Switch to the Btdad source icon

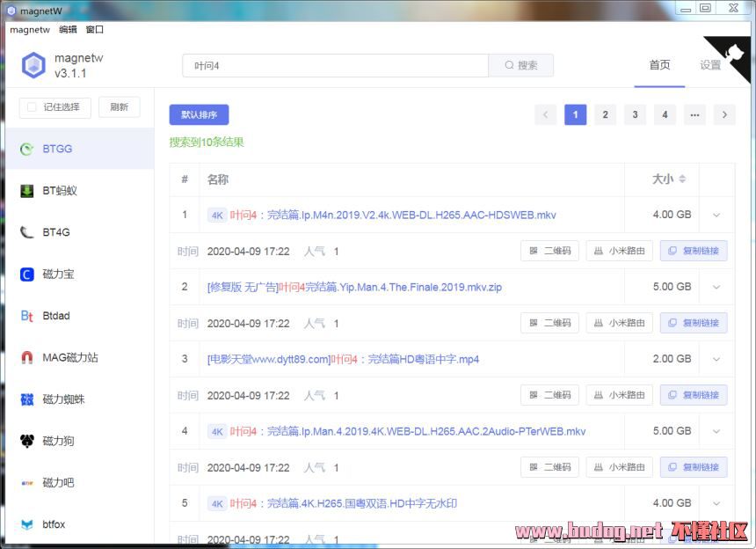point(27,316)
